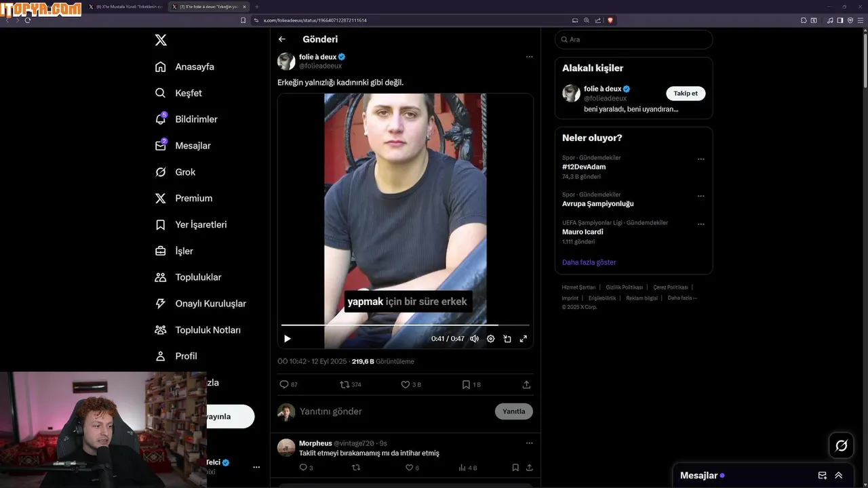Open Premium in the sidebar

(183, 198)
